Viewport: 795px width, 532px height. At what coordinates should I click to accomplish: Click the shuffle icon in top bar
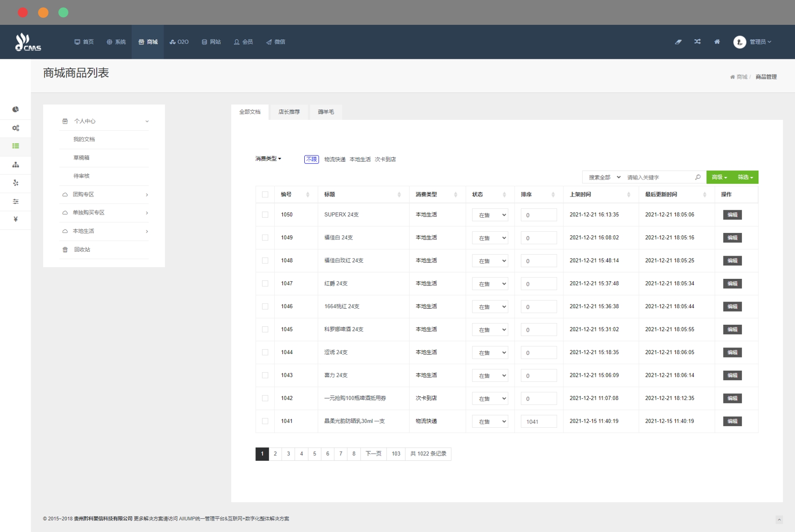point(697,42)
